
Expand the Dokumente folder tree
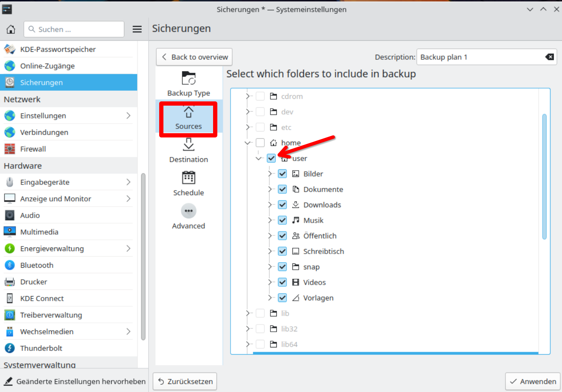(270, 190)
